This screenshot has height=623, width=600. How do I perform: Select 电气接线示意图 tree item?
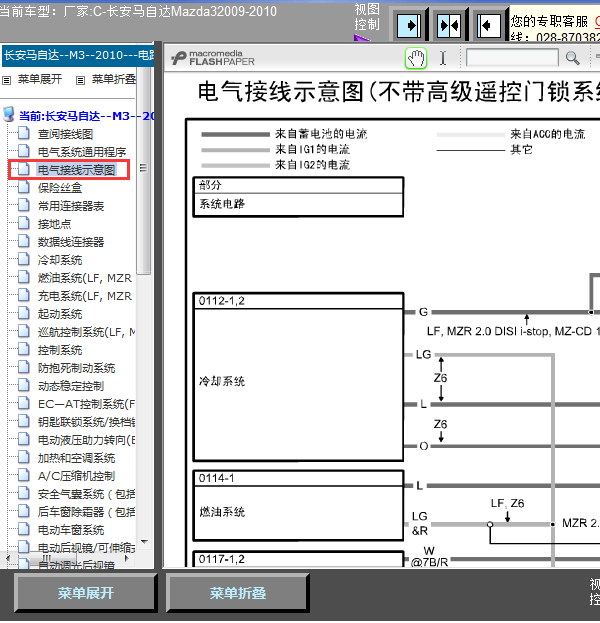76,170
